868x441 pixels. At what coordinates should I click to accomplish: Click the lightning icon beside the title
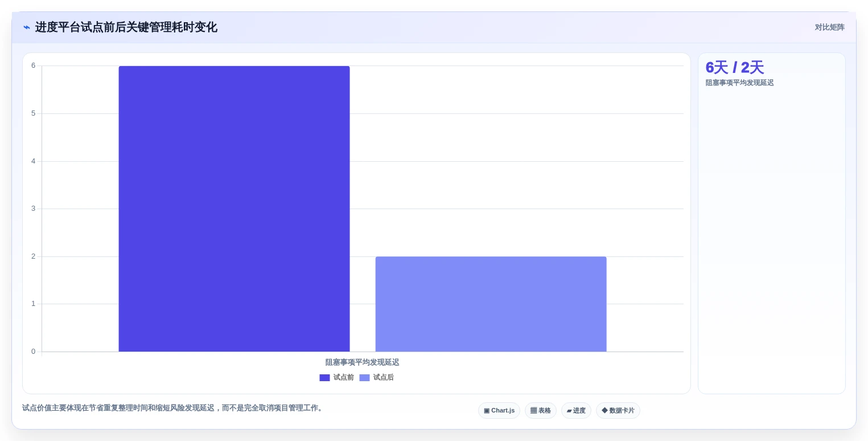click(x=27, y=27)
